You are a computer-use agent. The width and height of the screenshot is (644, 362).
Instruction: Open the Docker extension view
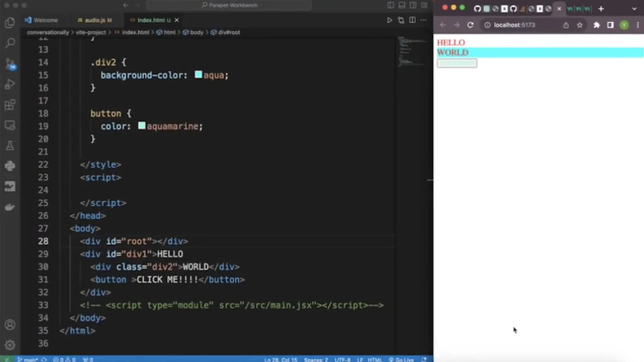(10, 207)
